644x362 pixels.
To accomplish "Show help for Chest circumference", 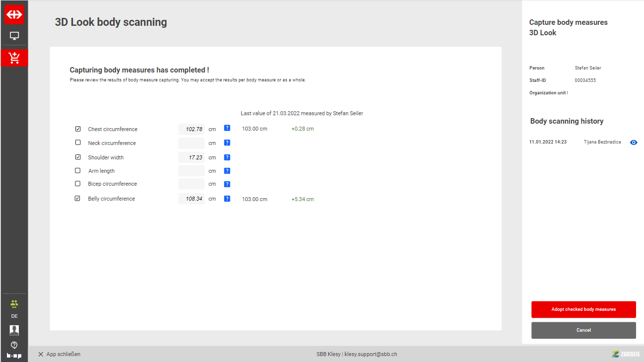I will [x=227, y=128].
